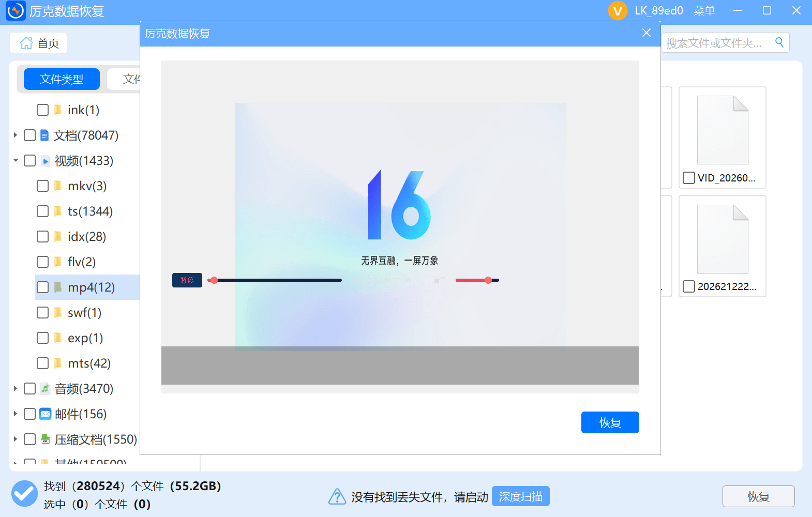Viewport: 812px width, 517px height.
Task: Tick the mts(42) checkbox
Action: [x=43, y=363]
